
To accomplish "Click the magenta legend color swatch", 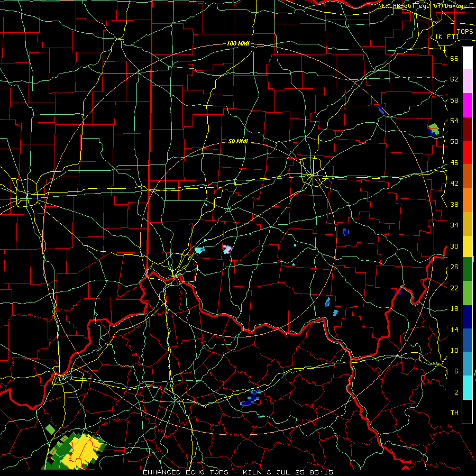I will pyautogui.click(x=467, y=105).
